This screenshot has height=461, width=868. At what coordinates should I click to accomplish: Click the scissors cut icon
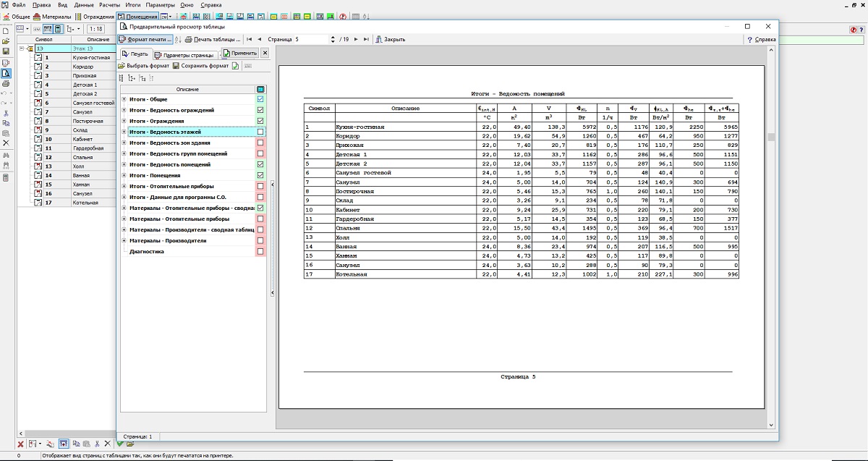pos(6,113)
